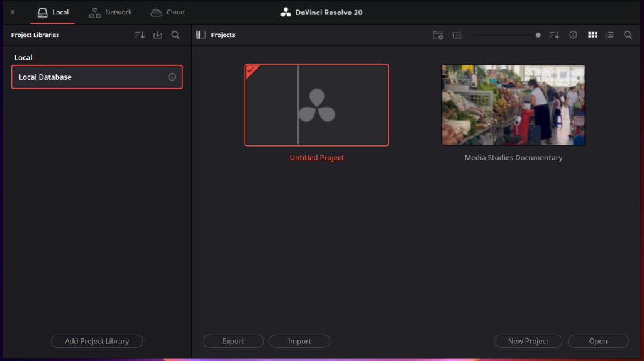Click the New Project button

click(x=528, y=341)
